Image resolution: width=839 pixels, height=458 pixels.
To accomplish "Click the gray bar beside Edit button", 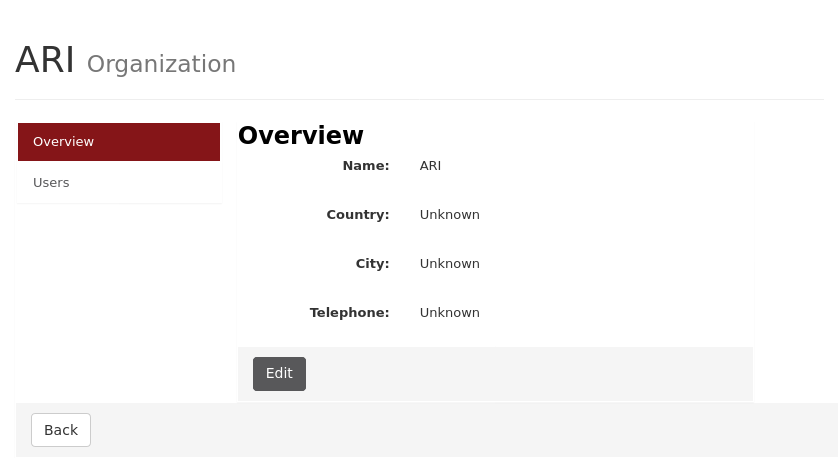I will tap(529, 373).
